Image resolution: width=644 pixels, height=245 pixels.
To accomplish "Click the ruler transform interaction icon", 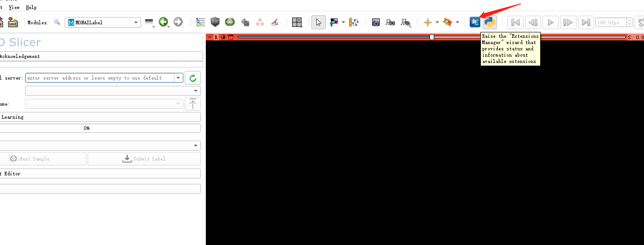I will click(x=354, y=22).
